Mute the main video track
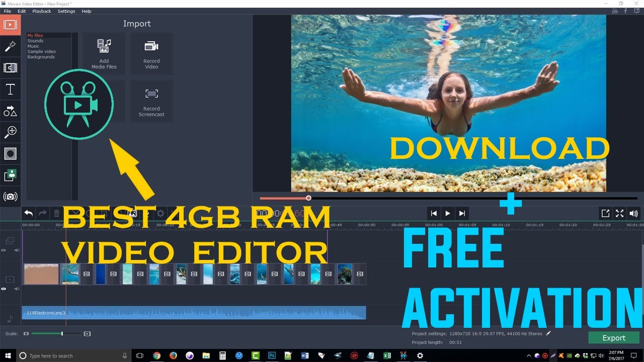This screenshot has height=362, width=644. 17,289
